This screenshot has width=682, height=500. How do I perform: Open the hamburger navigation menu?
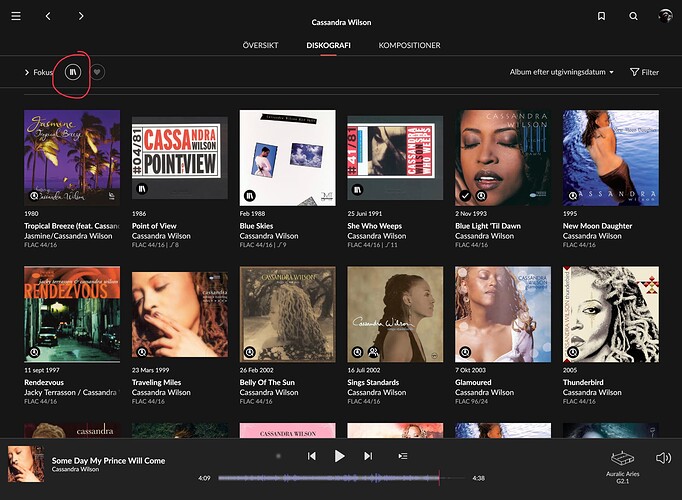click(x=16, y=16)
